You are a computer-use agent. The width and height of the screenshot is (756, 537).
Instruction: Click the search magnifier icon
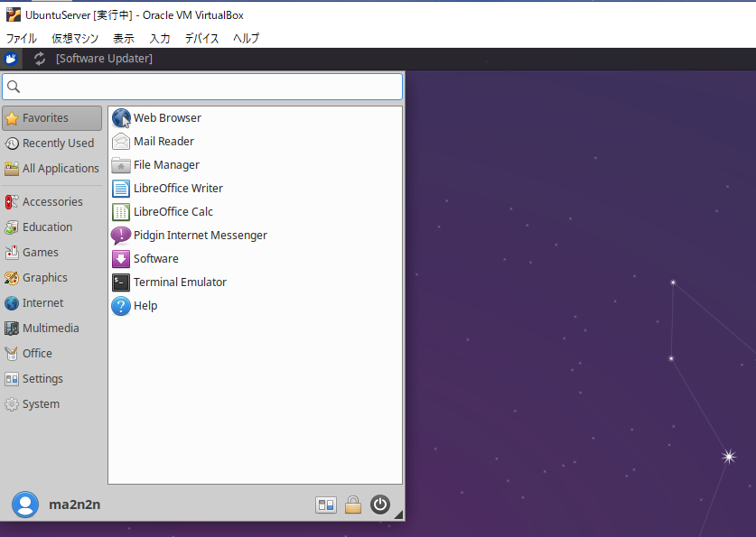click(14, 87)
